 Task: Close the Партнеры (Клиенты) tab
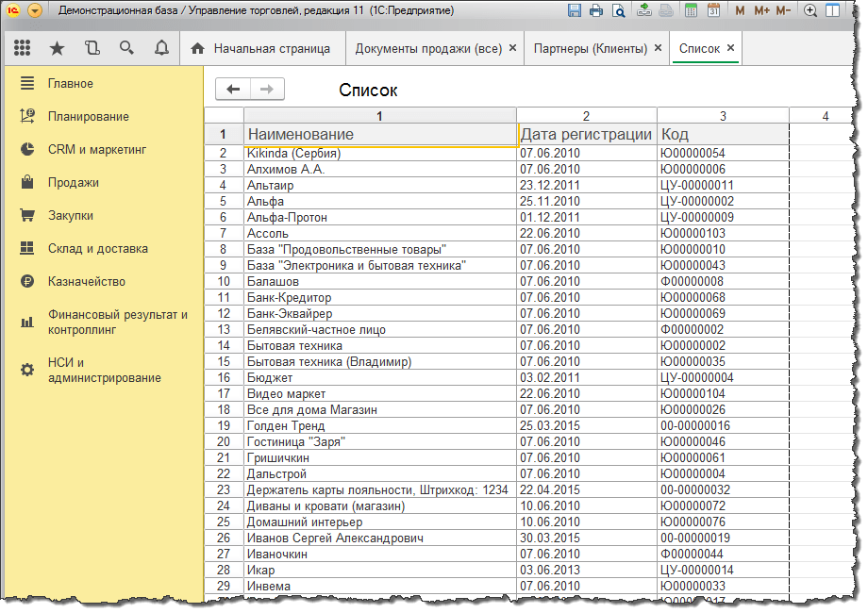pyautogui.click(x=658, y=48)
